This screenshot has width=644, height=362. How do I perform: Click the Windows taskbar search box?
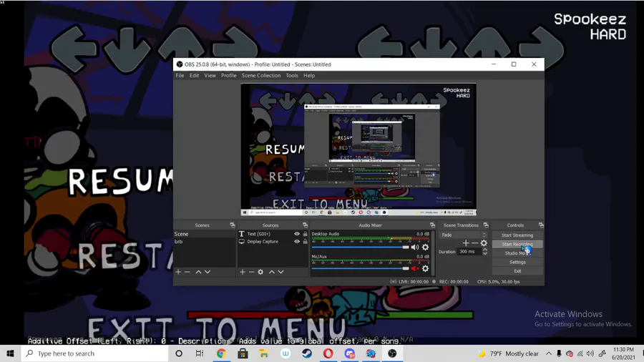point(94,353)
